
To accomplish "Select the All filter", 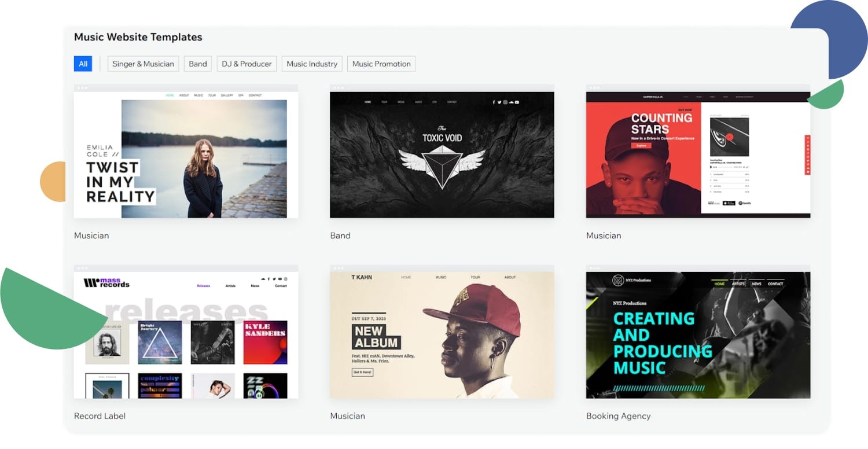I will coord(83,64).
